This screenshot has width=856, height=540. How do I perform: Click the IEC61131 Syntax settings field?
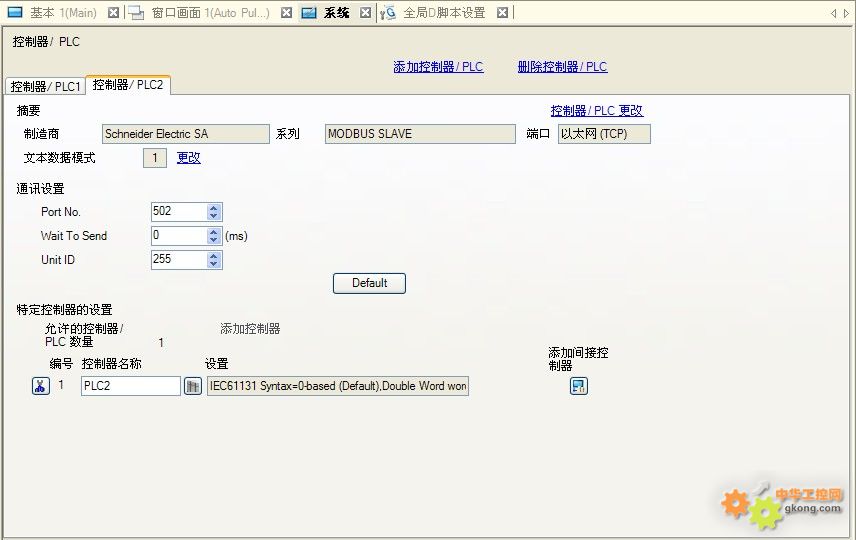[338, 386]
